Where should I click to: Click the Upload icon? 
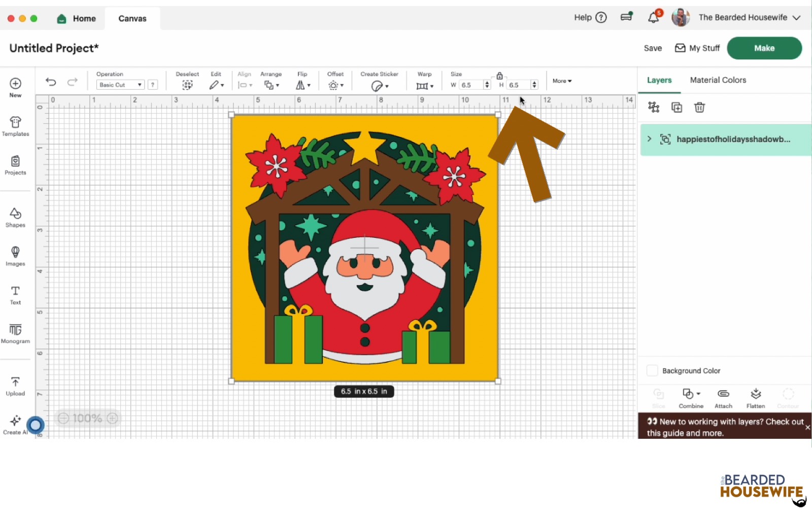pos(15,386)
